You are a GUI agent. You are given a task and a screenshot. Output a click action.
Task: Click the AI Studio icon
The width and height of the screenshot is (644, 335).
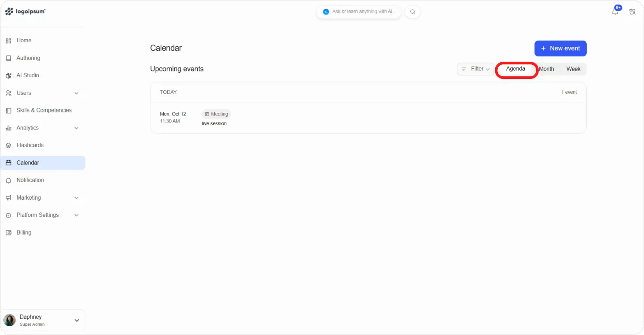pos(8,75)
